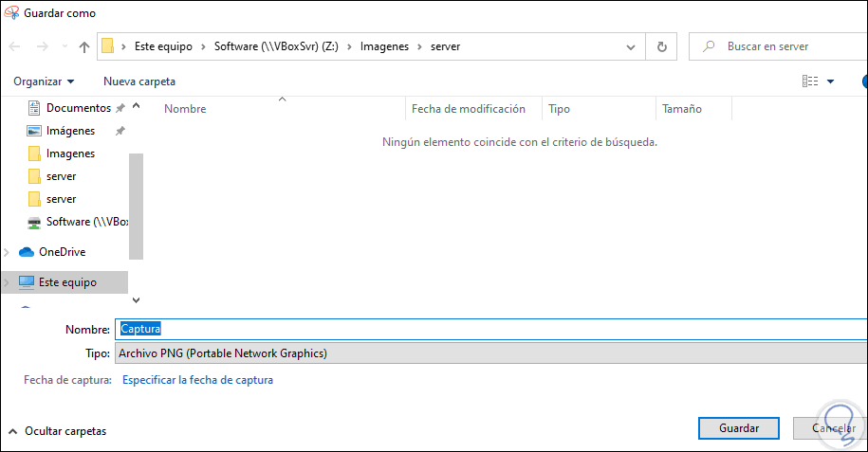Click the Nombre filename input field

491,329
